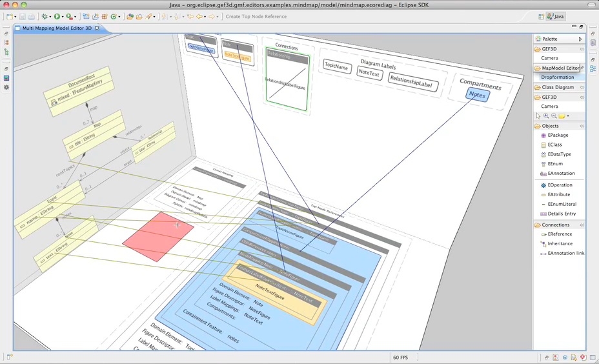Select the EEnumLiteral palette tool
This screenshot has height=364, width=599.
click(x=559, y=204)
